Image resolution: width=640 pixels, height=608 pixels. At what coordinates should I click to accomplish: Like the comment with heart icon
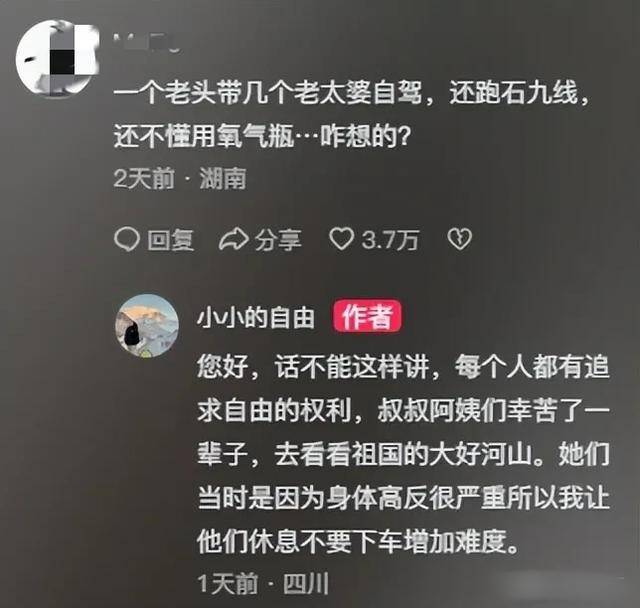click(x=342, y=239)
